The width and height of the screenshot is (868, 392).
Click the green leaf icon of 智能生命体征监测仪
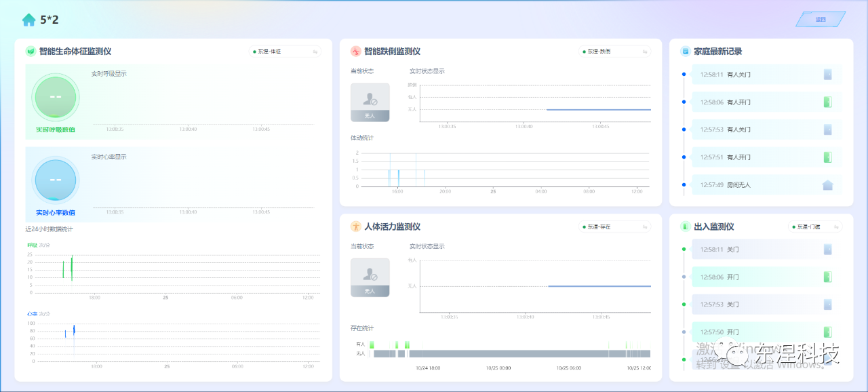[x=31, y=52]
